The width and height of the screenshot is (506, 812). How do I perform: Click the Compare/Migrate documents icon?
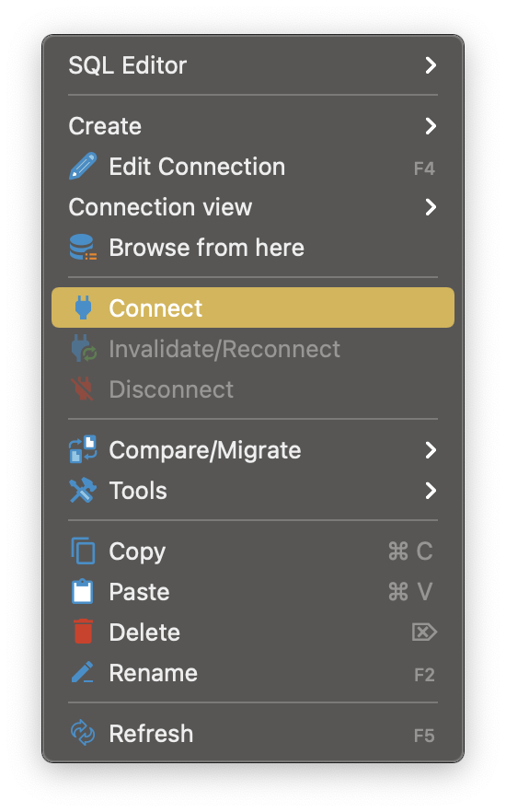click(83, 449)
